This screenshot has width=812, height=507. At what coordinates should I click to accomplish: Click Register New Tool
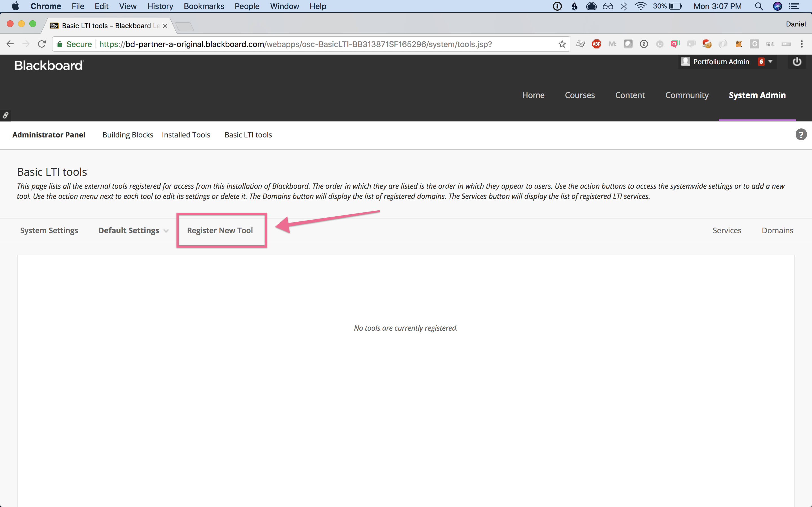(220, 230)
